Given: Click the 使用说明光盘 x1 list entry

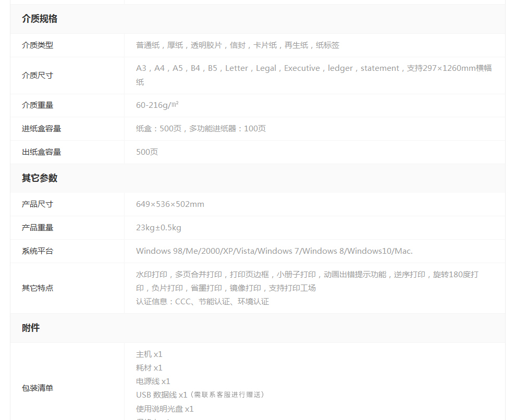Looking at the screenshot, I should pyautogui.click(x=165, y=409).
